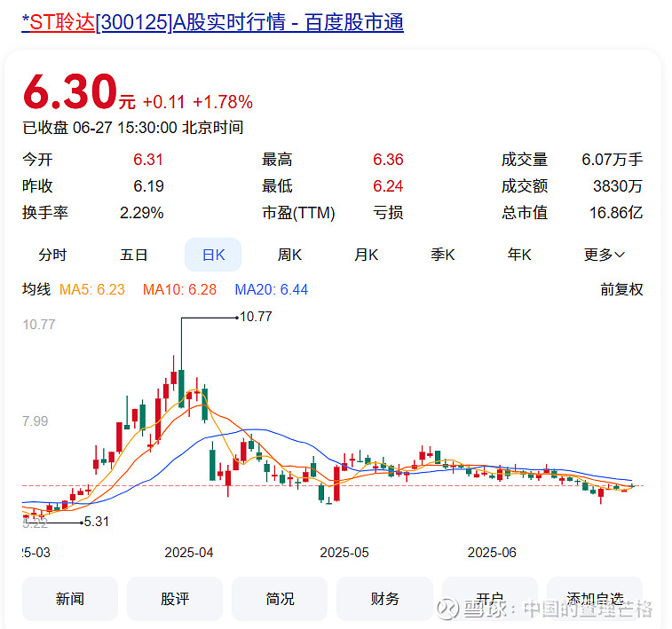The image size is (672, 629).
Task: Click the 今开 value 6.31
Action: (x=148, y=160)
